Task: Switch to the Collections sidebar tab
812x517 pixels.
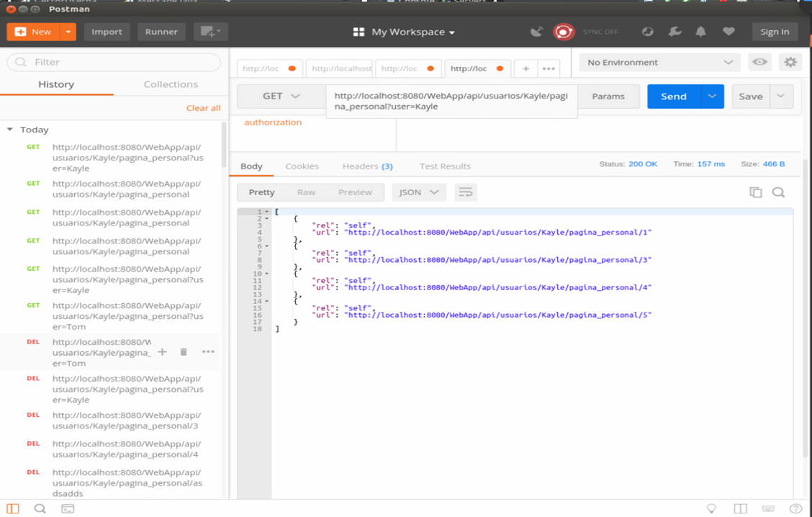Action: pos(171,84)
